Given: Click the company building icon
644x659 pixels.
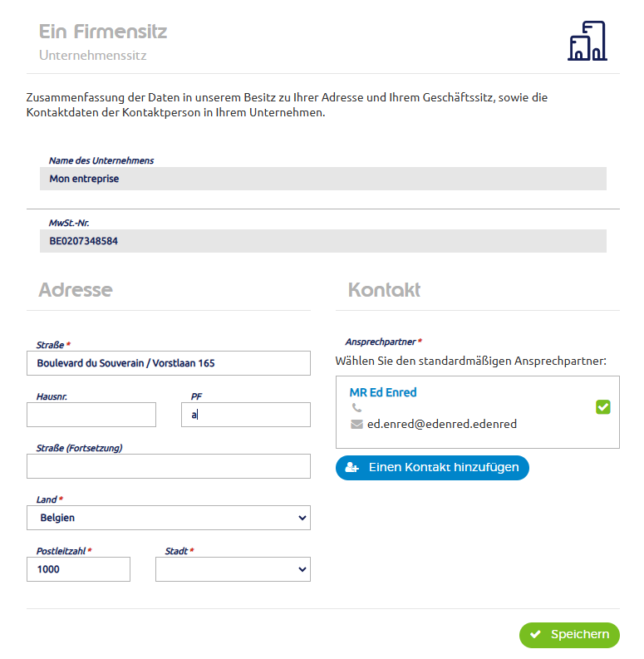Looking at the screenshot, I should 587,41.
